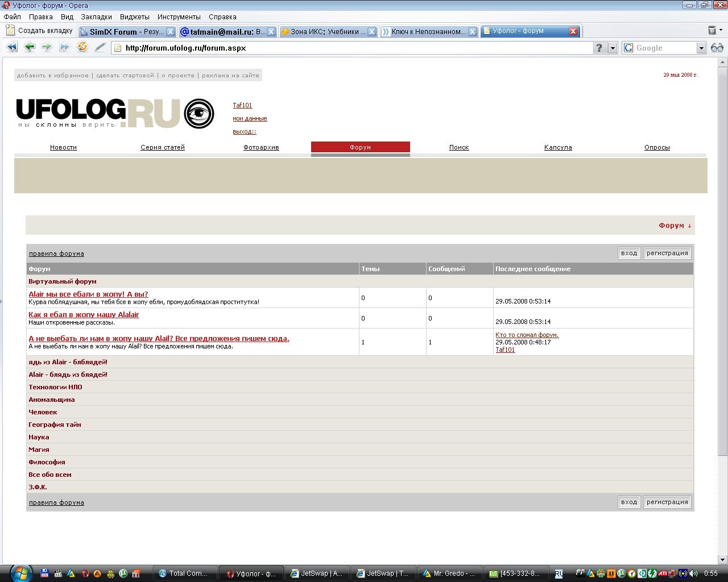Go to the Новости section link
The height and width of the screenshot is (582, 728).
(63, 147)
